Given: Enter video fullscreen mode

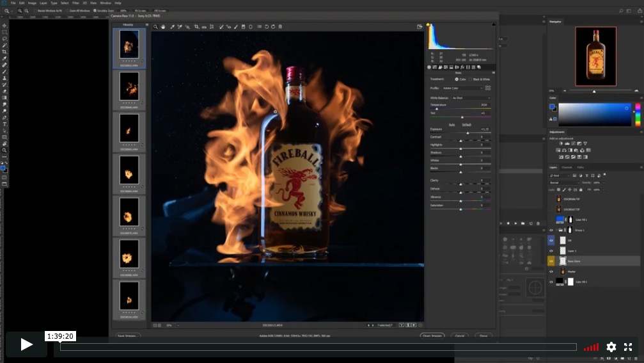Looking at the screenshot, I should pos(628,347).
